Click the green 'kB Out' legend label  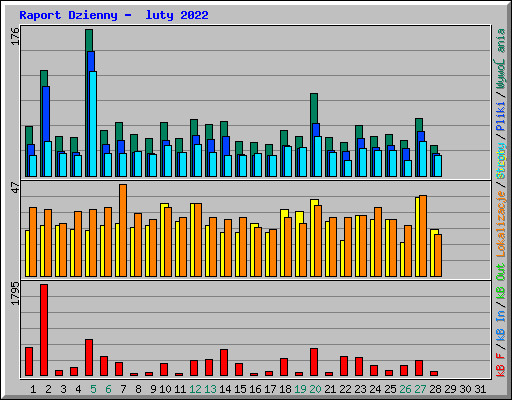501,282
